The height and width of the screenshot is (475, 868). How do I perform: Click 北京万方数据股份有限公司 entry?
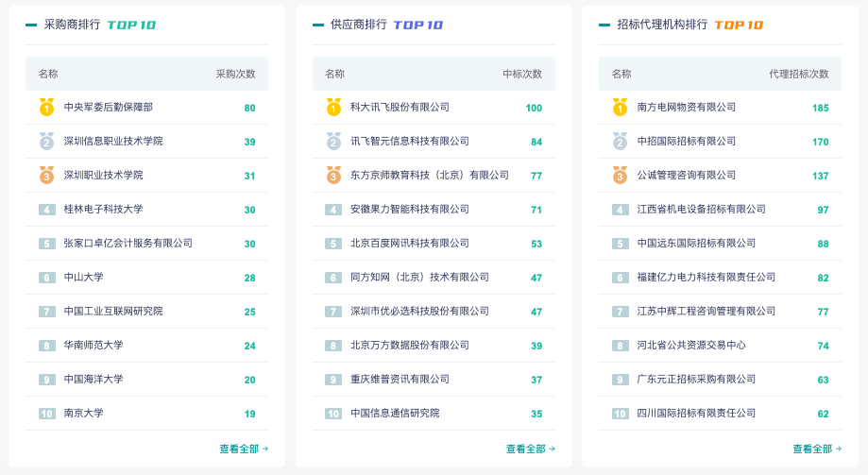[410, 345]
